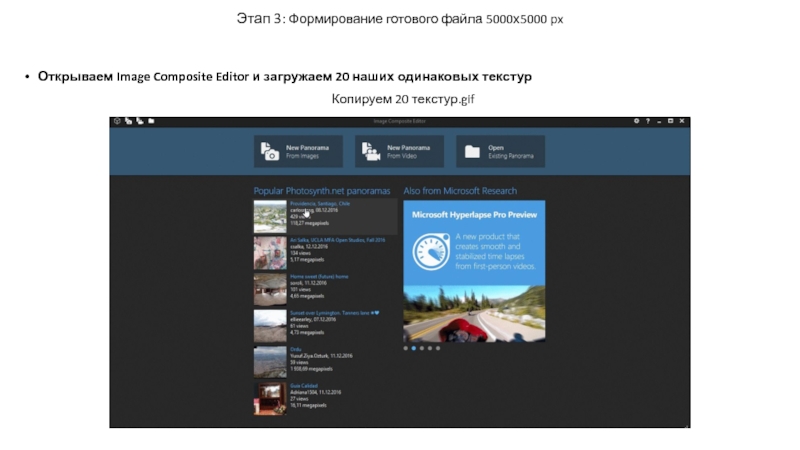This screenshot has height=450, width=800.
Task: Open settings gear in title bar
Action: click(x=636, y=121)
